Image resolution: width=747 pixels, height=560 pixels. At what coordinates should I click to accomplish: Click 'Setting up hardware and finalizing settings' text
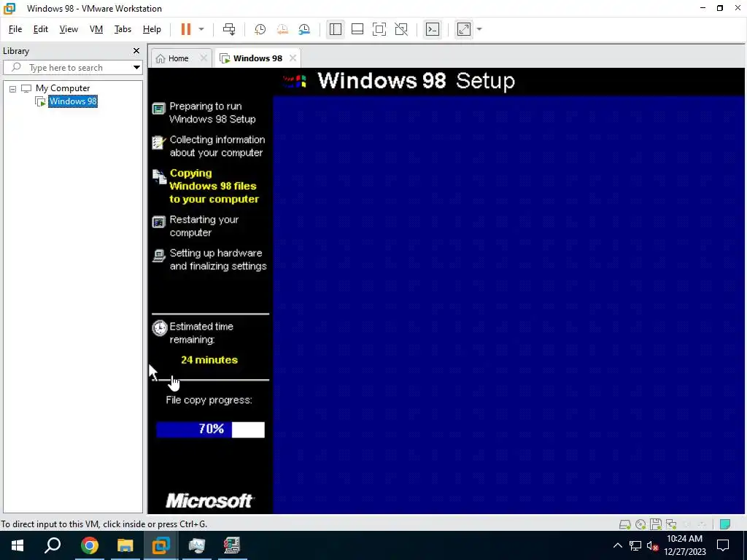pyautogui.click(x=218, y=260)
